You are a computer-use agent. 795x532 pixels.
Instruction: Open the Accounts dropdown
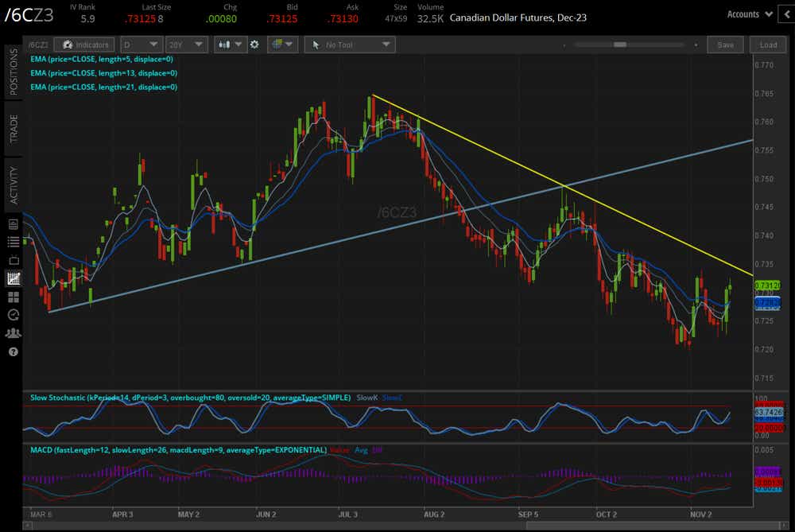tap(750, 14)
